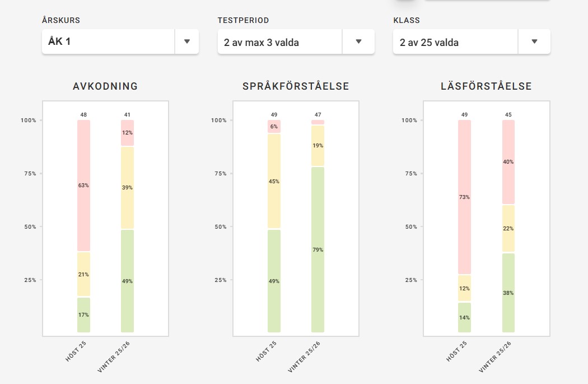588x384 pixels.
Task: Click the ÅK 1 selection field
Action: click(108, 42)
